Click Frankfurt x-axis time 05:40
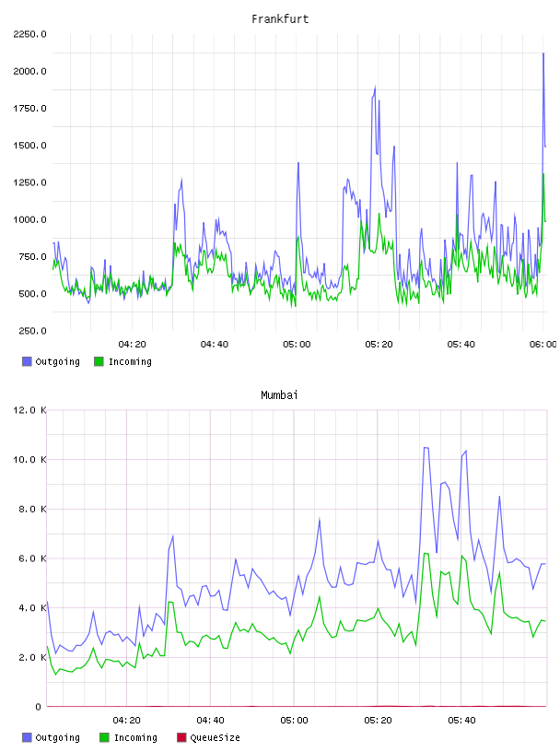Viewport: 560px width, 752px height. pos(461,345)
